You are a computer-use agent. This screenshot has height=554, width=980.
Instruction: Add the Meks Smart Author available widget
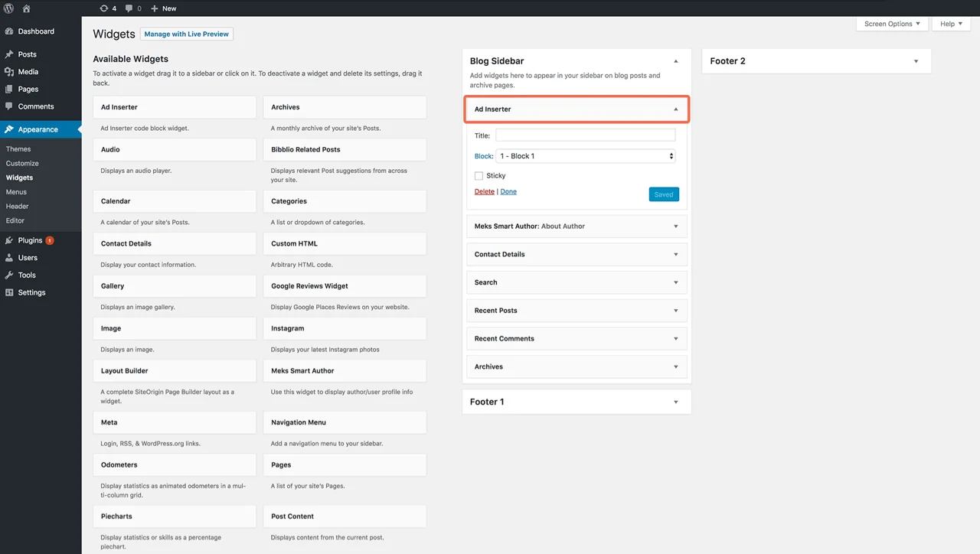[345, 371]
